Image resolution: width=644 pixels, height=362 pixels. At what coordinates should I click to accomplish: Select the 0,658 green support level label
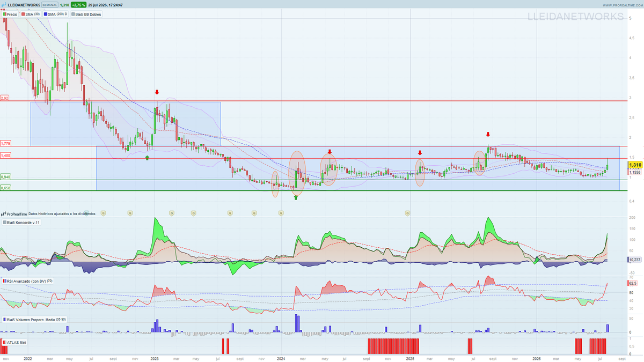point(6,188)
